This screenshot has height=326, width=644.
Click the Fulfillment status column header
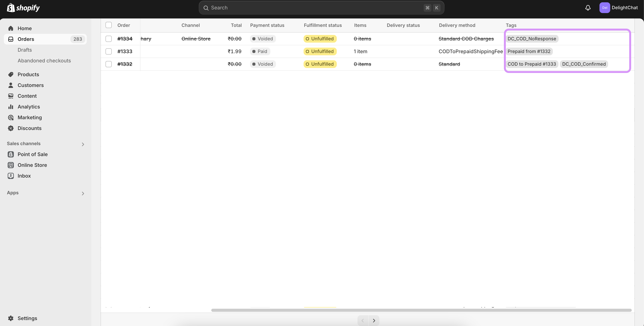[x=323, y=25]
